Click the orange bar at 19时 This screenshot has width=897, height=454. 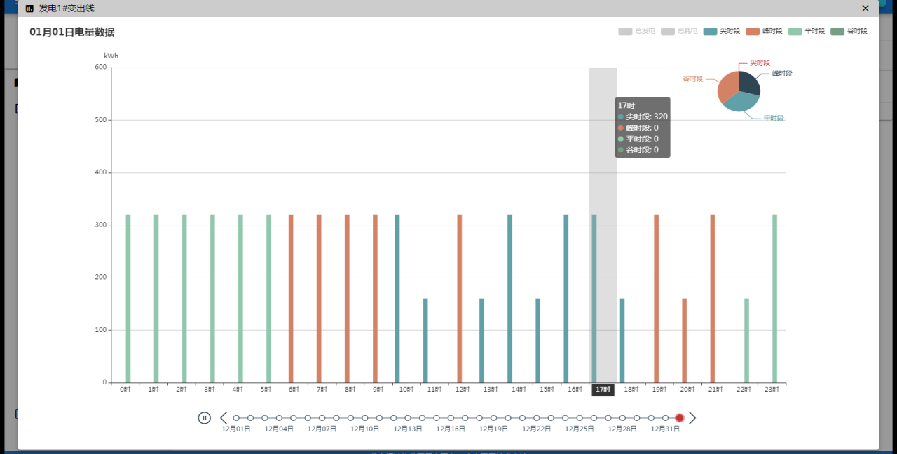tap(657, 298)
